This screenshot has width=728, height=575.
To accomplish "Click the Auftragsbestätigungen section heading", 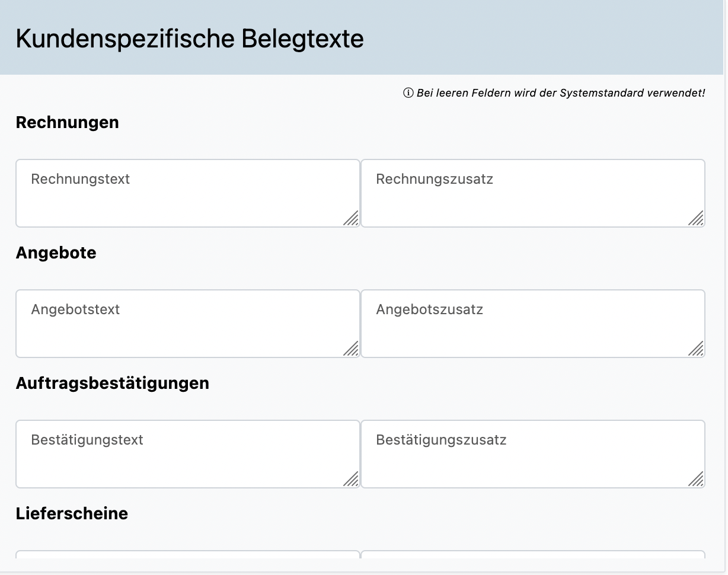I will (112, 384).
